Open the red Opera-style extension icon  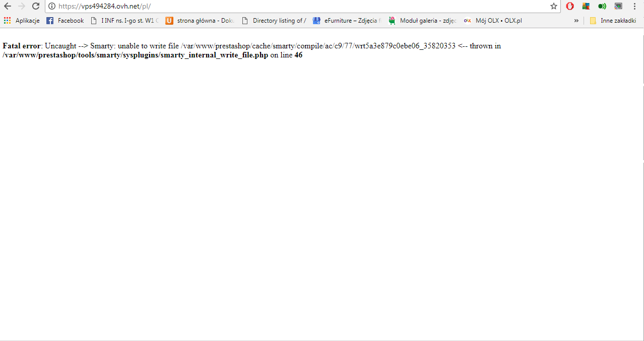(570, 6)
